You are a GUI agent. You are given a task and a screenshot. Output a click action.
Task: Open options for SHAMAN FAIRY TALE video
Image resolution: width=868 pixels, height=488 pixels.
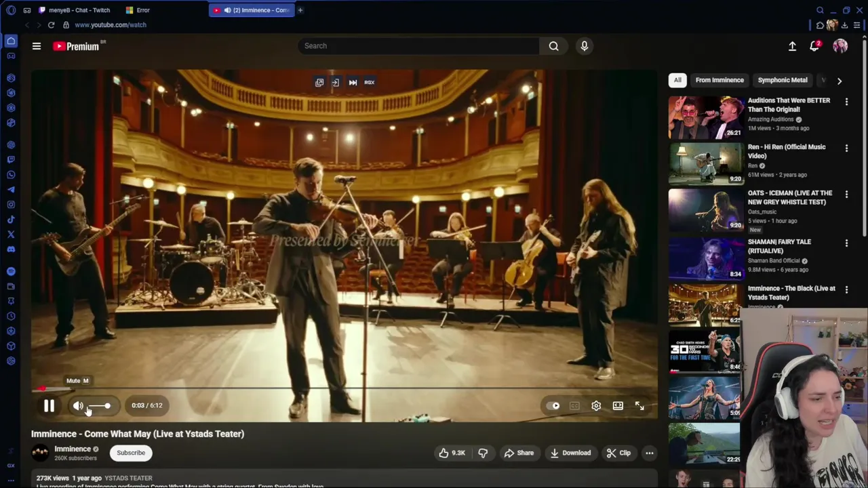pos(846,243)
